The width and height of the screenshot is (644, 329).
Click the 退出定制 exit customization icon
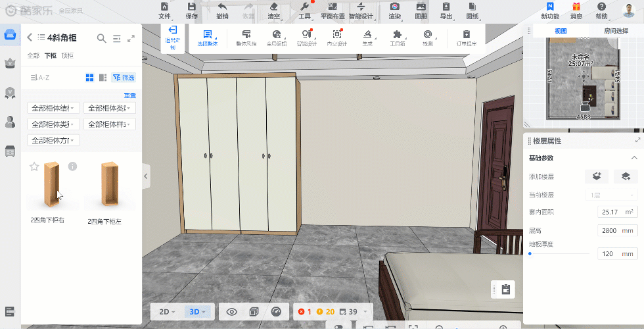click(x=173, y=31)
